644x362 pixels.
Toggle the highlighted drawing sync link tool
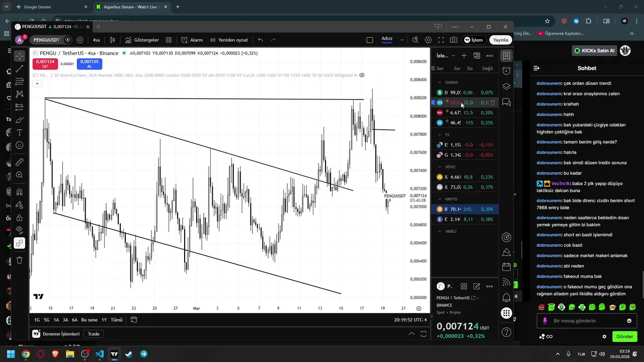[19, 243]
